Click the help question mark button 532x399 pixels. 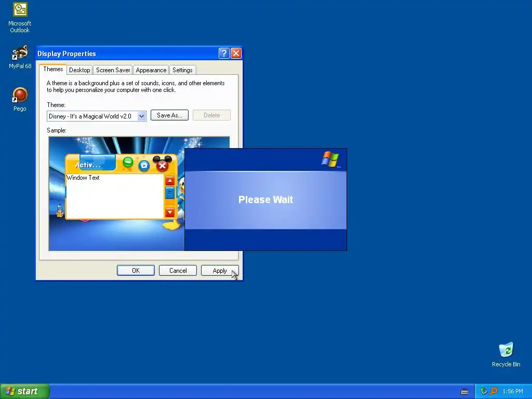(x=224, y=54)
